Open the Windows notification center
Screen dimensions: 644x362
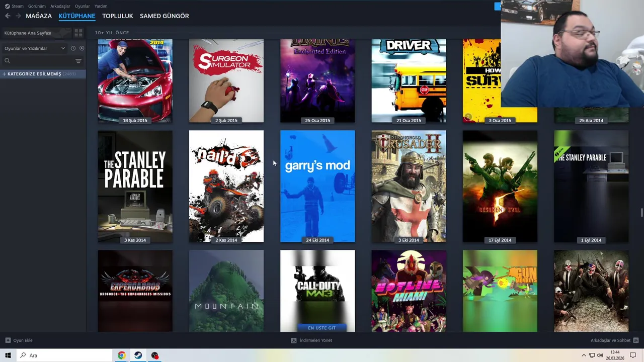[633, 355]
